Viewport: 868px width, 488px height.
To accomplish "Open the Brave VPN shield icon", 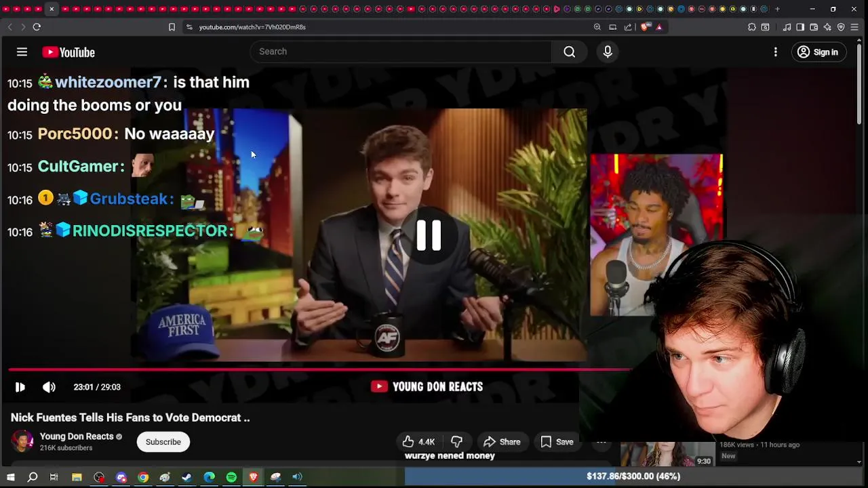I will (x=841, y=27).
